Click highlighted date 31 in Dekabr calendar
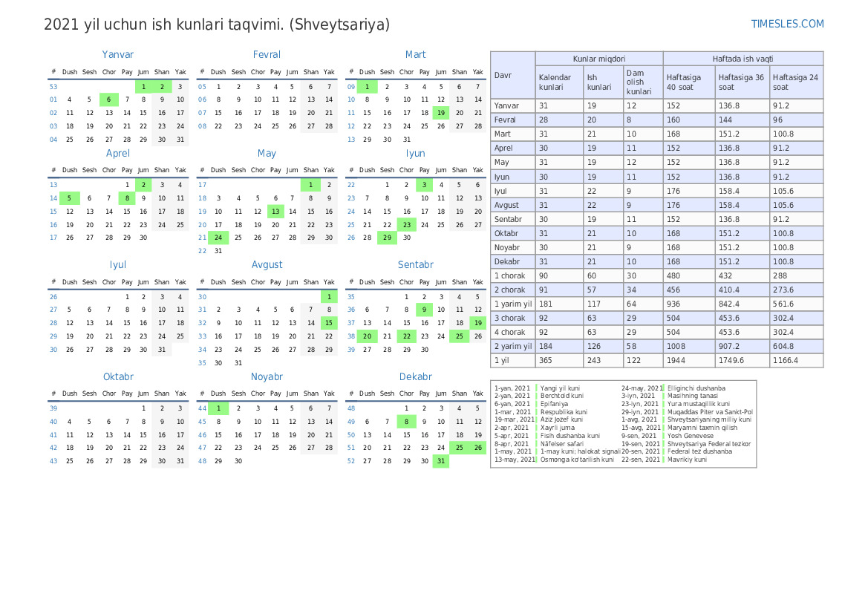Viewport: 868px width, 614px height. pyautogui.click(x=441, y=460)
